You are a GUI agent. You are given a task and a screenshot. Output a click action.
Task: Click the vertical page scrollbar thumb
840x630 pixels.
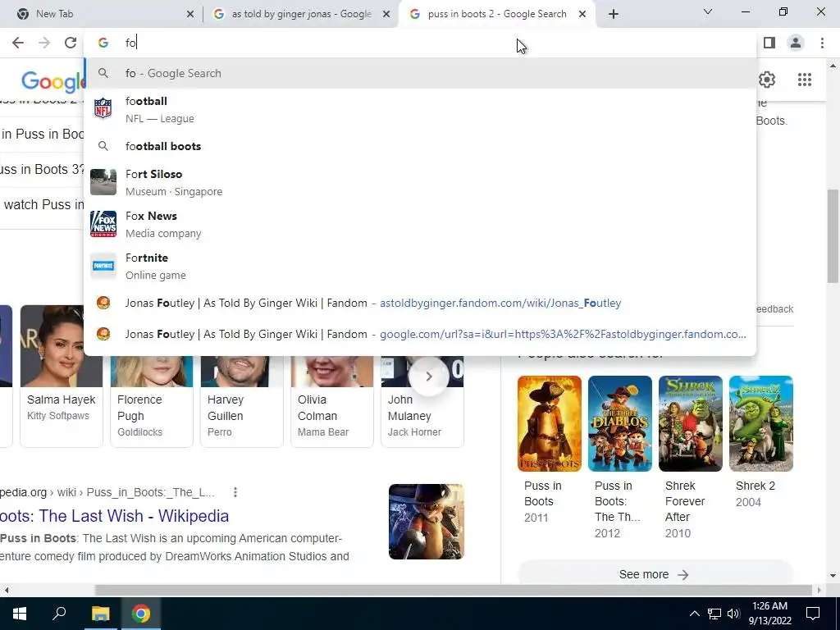click(833, 235)
